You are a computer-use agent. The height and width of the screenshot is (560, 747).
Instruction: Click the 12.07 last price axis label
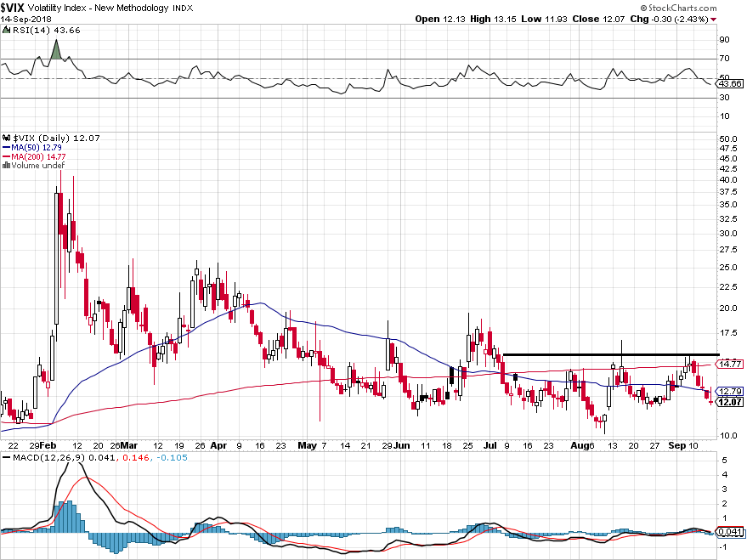pyautogui.click(x=730, y=402)
